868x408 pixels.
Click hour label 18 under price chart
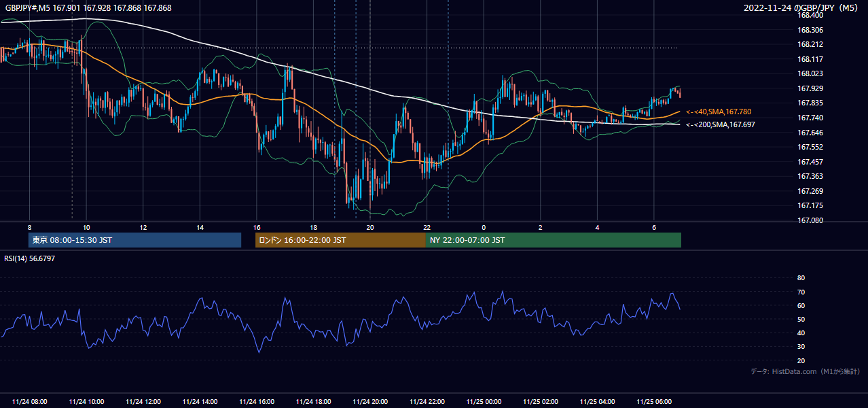(313, 227)
